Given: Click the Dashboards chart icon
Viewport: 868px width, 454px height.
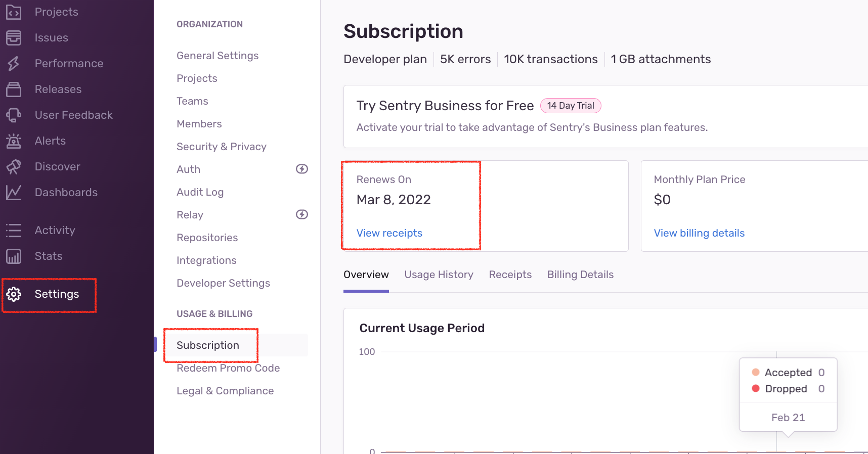Looking at the screenshot, I should (14, 193).
